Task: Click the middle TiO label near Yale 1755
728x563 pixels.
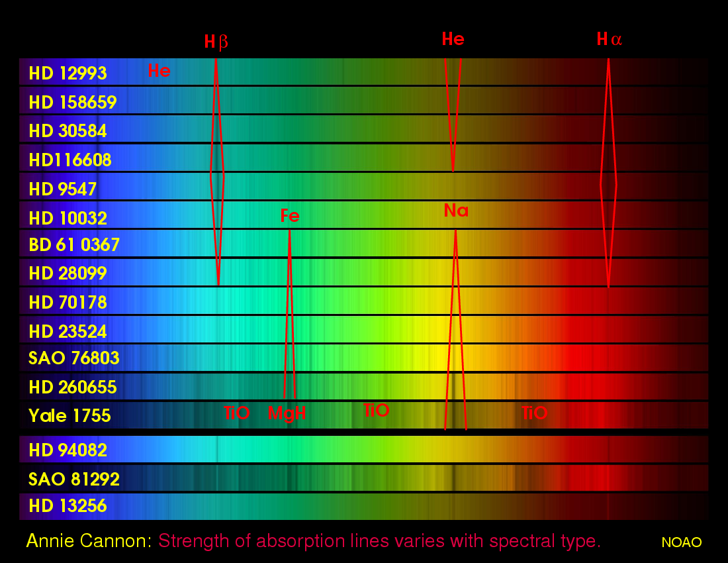Action: [x=377, y=411]
